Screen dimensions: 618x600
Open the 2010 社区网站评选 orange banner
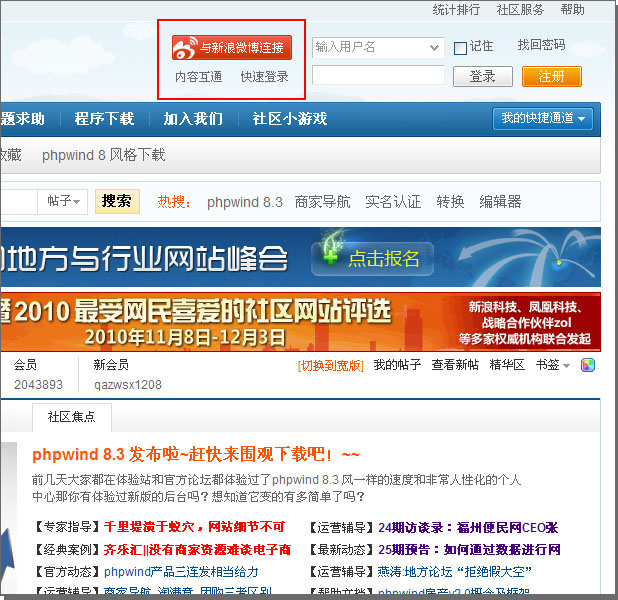pos(300,322)
